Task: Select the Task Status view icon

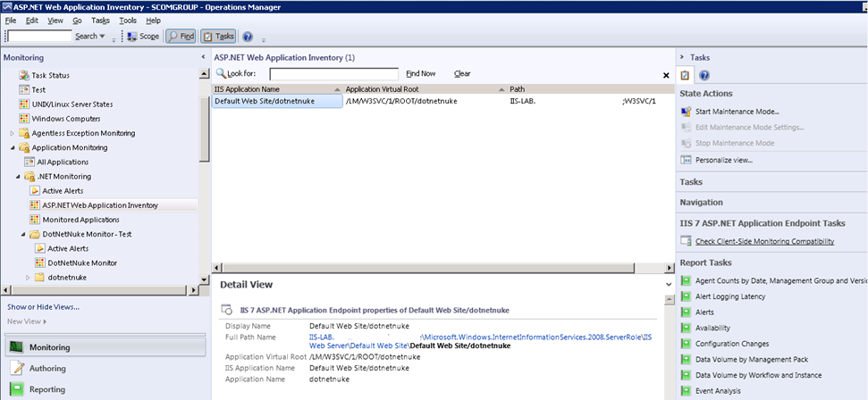Action: coord(24,75)
